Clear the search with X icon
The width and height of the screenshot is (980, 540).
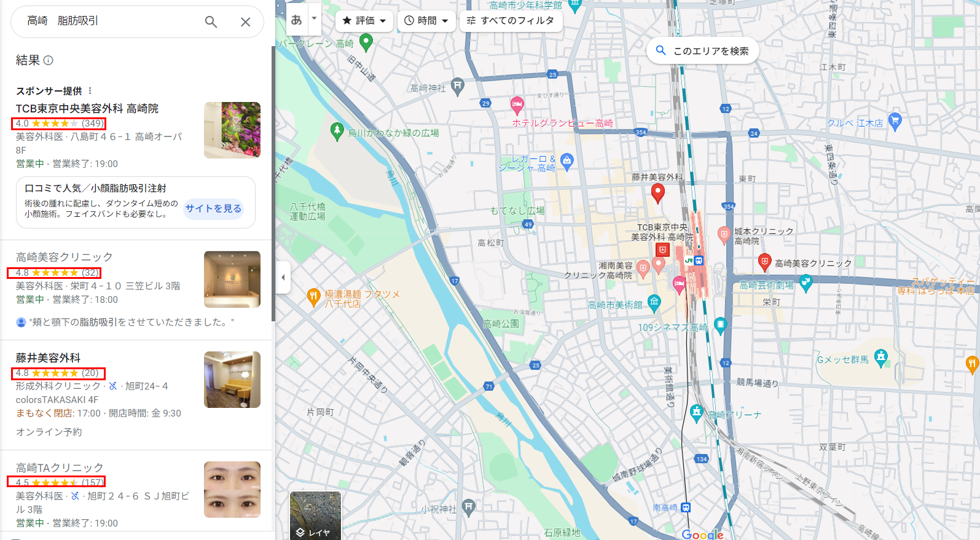click(245, 22)
